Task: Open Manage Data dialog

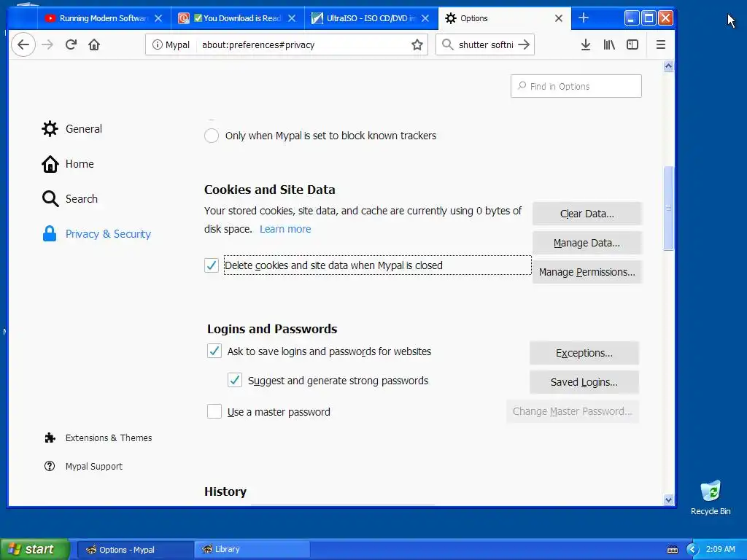Action: click(x=587, y=243)
